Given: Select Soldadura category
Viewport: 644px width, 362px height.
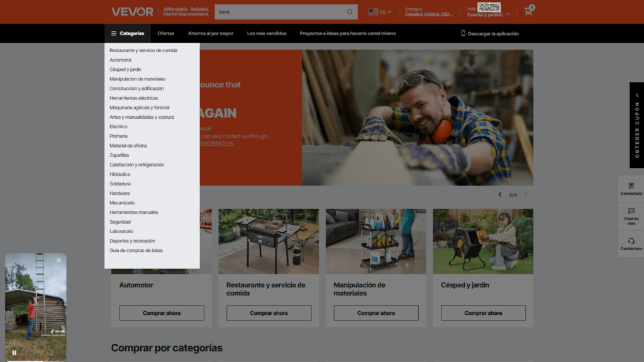Looking at the screenshot, I should [120, 184].
